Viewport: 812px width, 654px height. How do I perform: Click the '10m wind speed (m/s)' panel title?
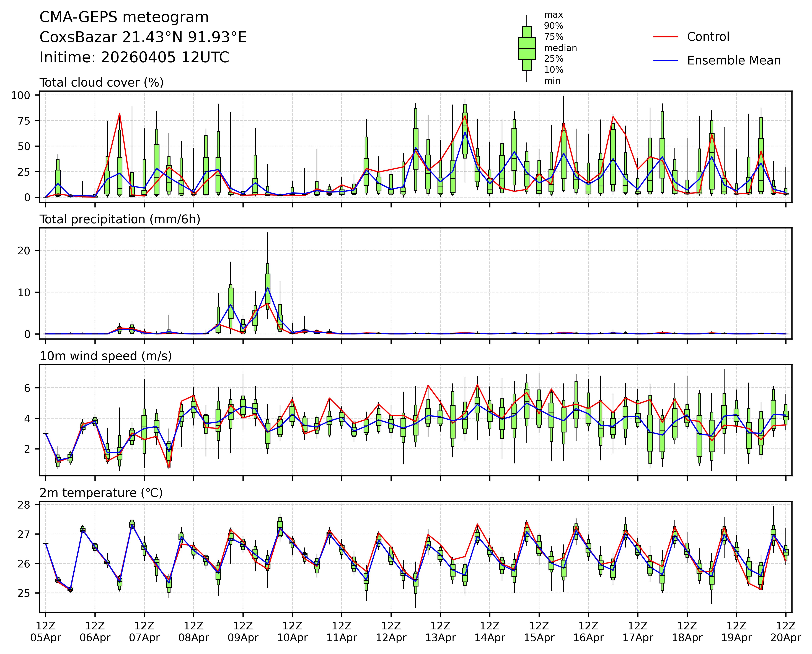[105, 356]
